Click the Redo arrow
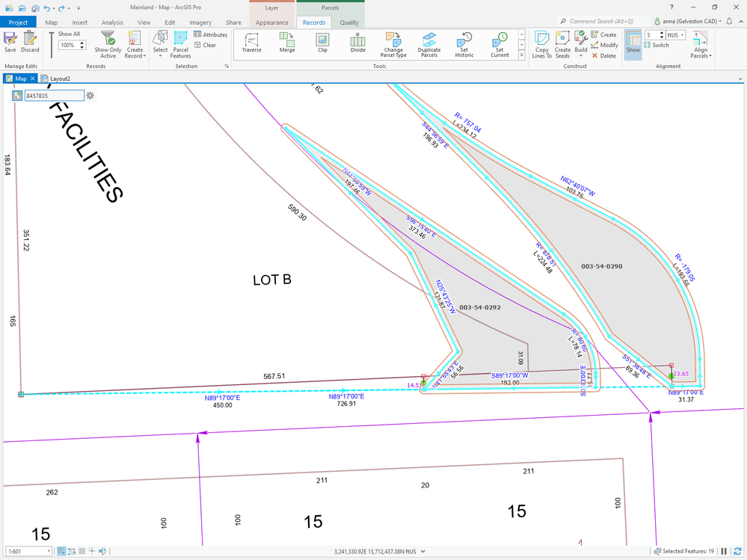The image size is (747, 560). (x=61, y=7)
